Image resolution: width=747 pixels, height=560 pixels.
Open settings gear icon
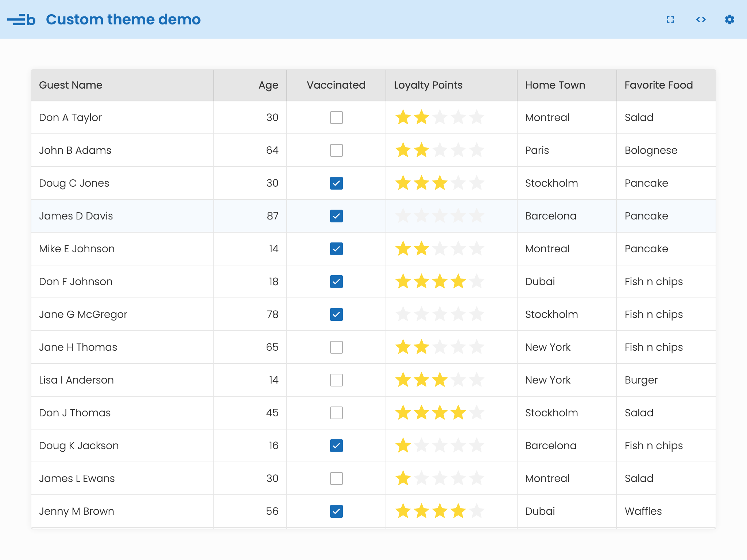[x=729, y=20]
